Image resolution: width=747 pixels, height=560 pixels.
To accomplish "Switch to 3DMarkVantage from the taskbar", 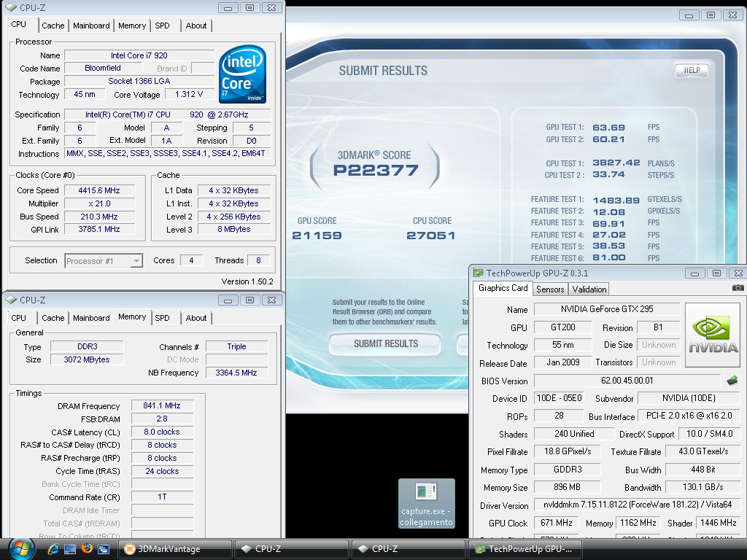I will click(x=175, y=549).
